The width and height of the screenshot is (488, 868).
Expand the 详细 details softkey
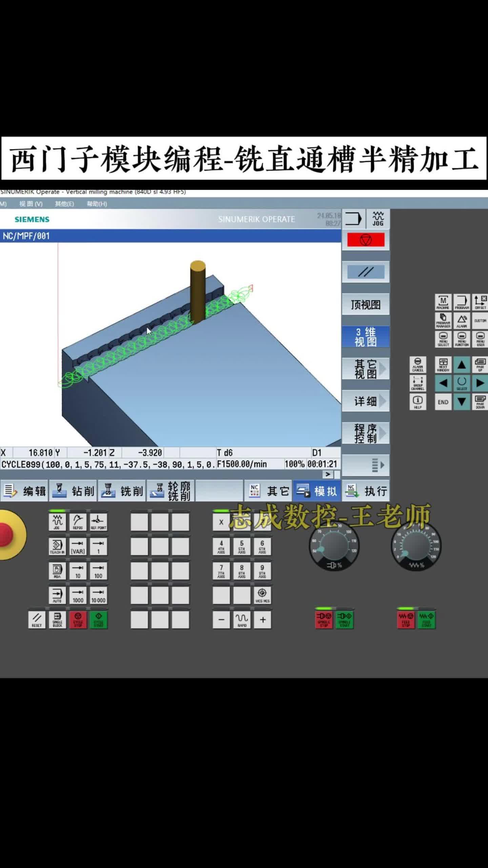[x=365, y=401]
